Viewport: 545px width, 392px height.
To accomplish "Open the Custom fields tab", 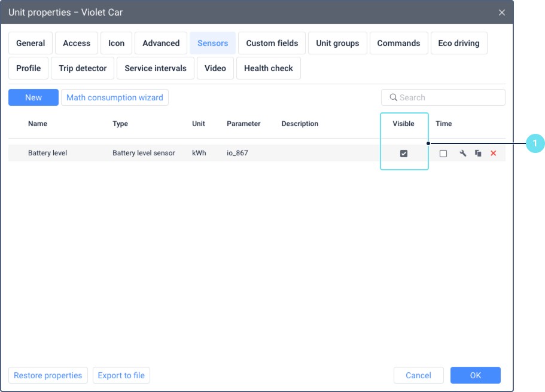I will click(272, 43).
